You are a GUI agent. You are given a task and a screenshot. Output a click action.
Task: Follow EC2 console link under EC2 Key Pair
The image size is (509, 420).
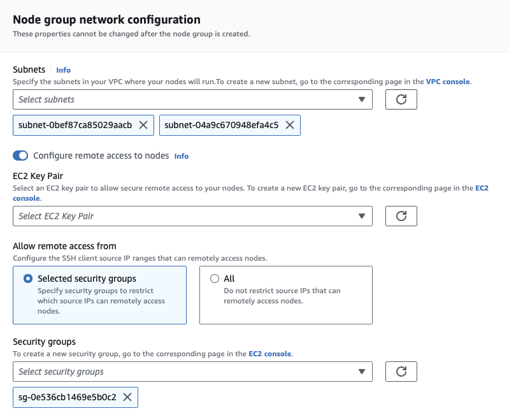pyautogui.click(x=482, y=189)
